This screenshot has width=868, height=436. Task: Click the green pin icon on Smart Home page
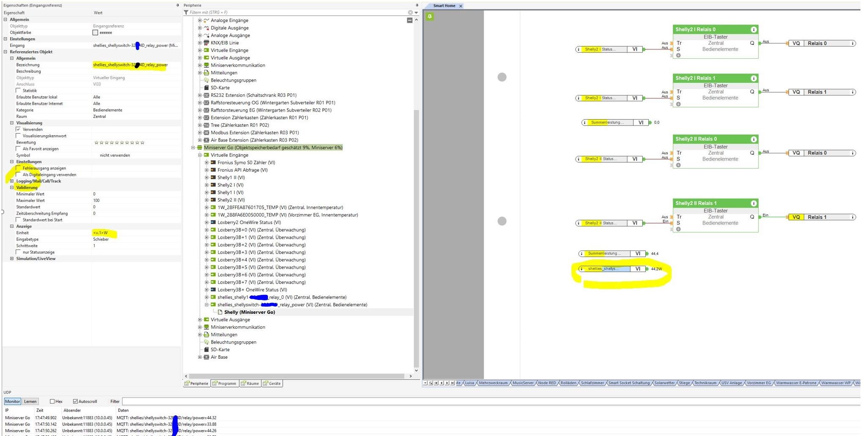[x=430, y=16]
